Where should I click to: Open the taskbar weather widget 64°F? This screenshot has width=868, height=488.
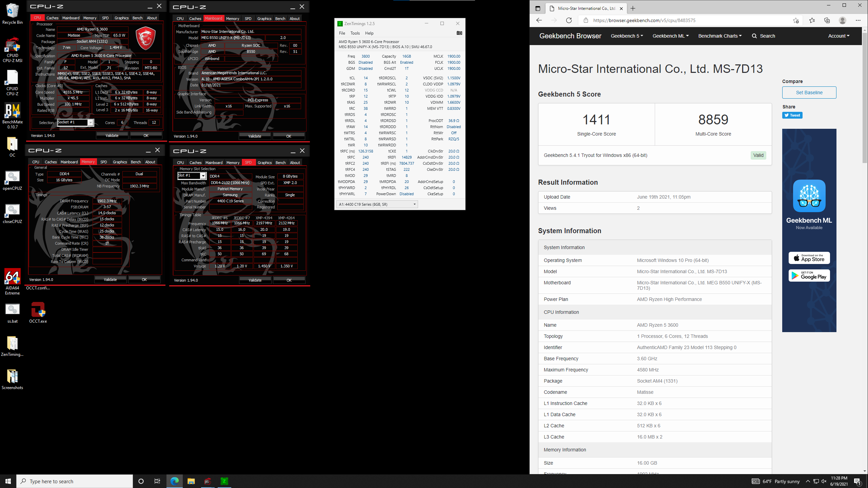(x=776, y=481)
